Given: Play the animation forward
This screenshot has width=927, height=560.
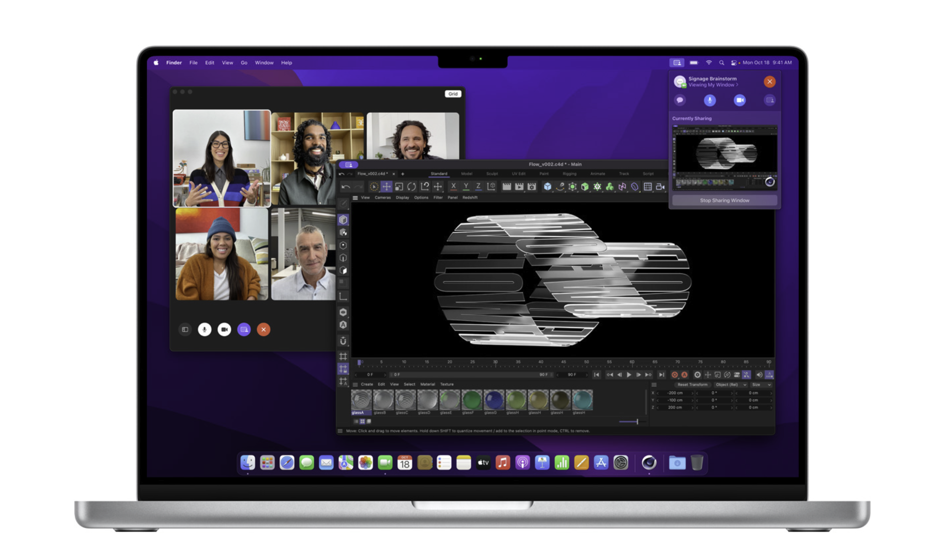Looking at the screenshot, I should click(x=629, y=375).
